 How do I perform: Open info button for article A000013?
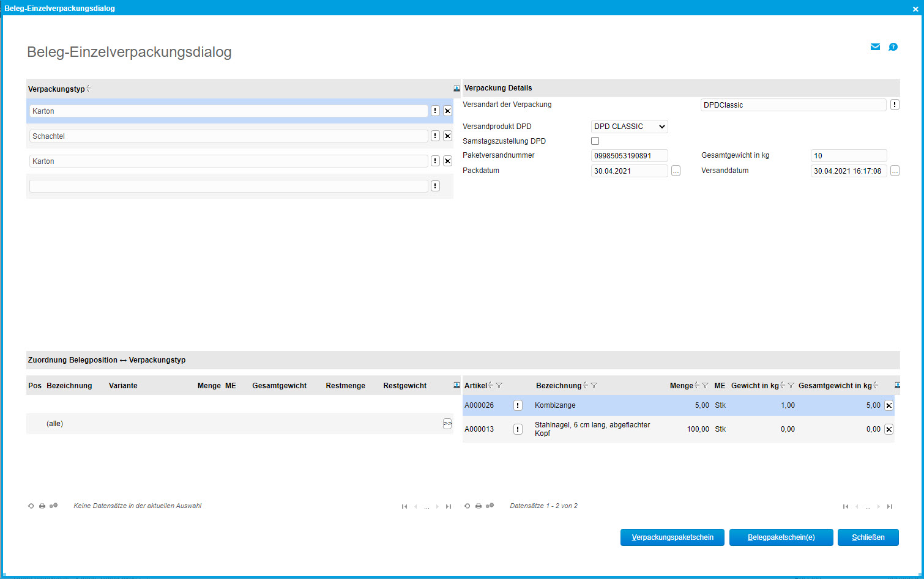click(x=518, y=429)
